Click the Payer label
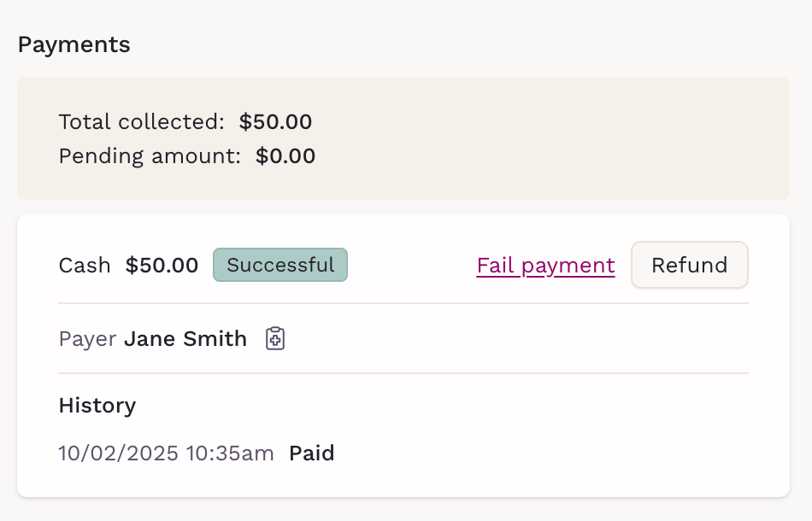 87,339
